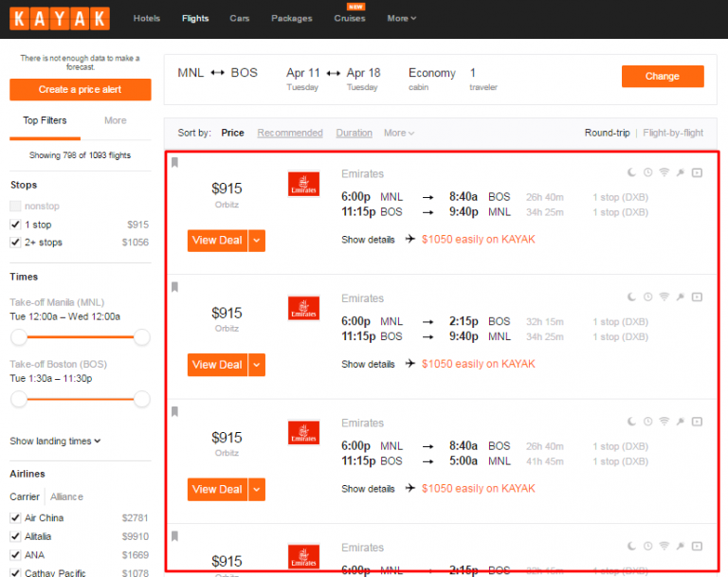Uncheck the Cathay Pacific airline filter
This screenshot has width=728, height=577.
pyautogui.click(x=15, y=573)
